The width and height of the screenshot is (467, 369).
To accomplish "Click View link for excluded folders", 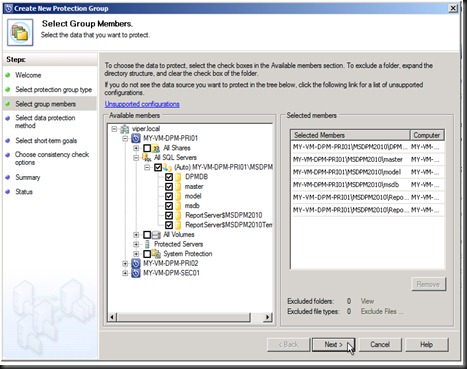I will 367,301.
